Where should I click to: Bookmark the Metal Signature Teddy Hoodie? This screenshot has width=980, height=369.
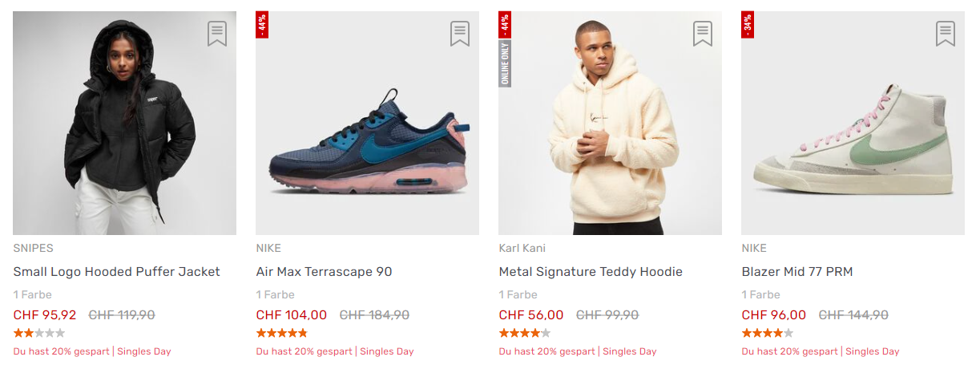point(703,34)
